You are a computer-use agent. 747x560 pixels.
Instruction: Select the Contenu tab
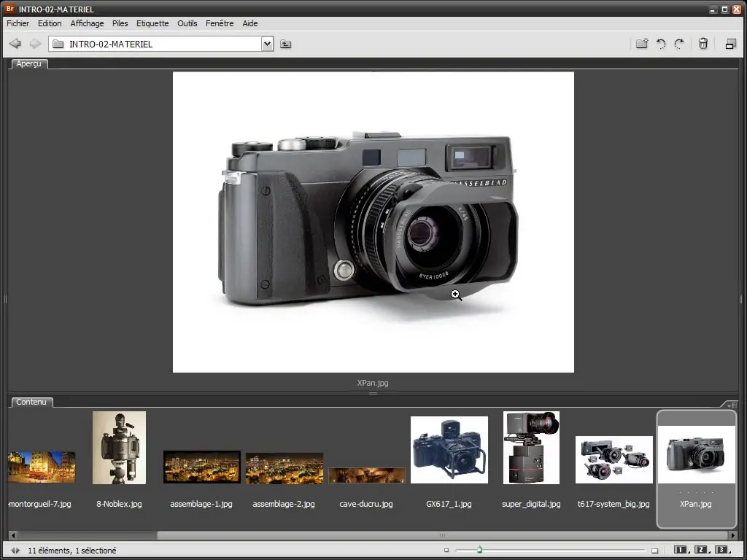tap(31, 402)
